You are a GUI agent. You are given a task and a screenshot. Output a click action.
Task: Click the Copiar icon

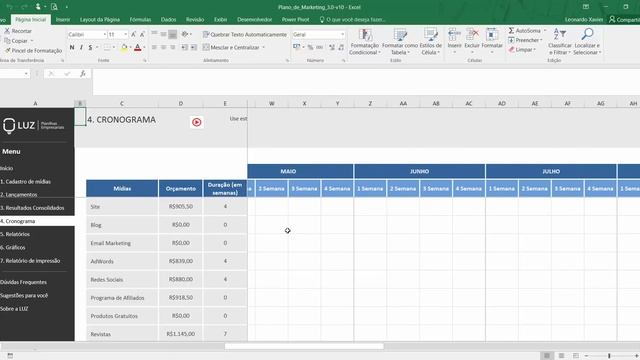(x=7, y=40)
